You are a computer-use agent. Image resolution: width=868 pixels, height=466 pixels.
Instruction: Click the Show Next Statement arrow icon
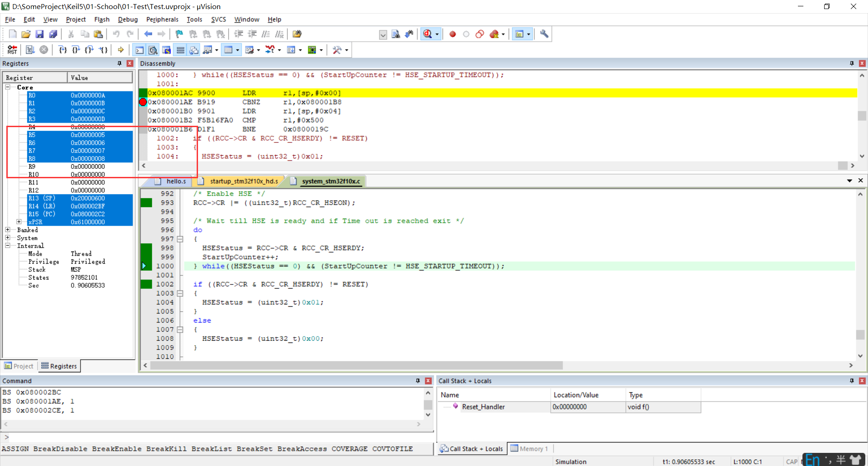(121, 50)
